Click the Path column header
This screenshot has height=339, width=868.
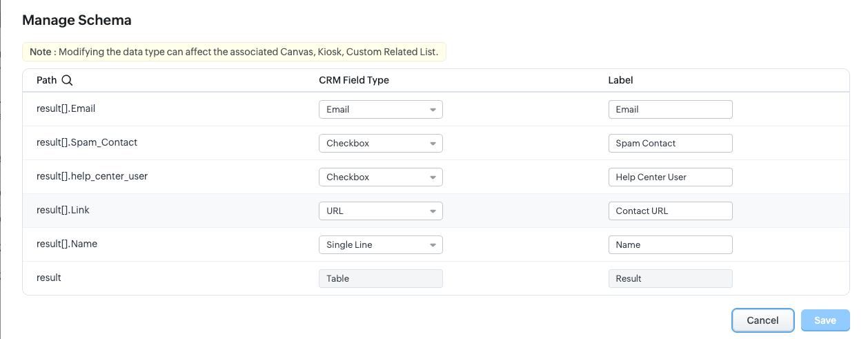[47, 80]
